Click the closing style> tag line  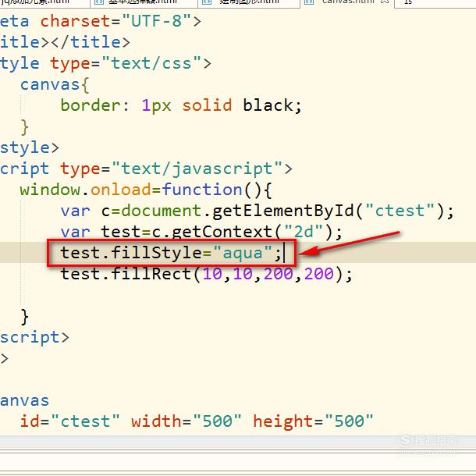pos(30,147)
